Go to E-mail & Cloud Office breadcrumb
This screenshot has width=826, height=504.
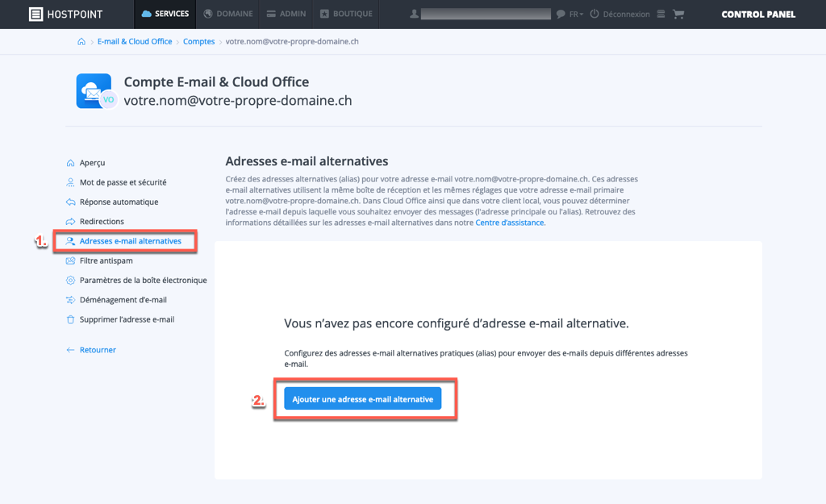click(135, 42)
